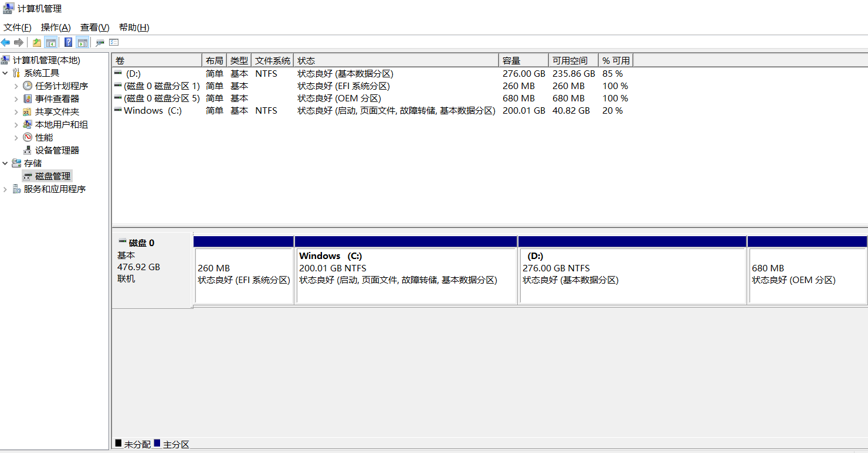Click the navy 主分区 legend swatch
868x453 pixels.
tap(157, 444)
